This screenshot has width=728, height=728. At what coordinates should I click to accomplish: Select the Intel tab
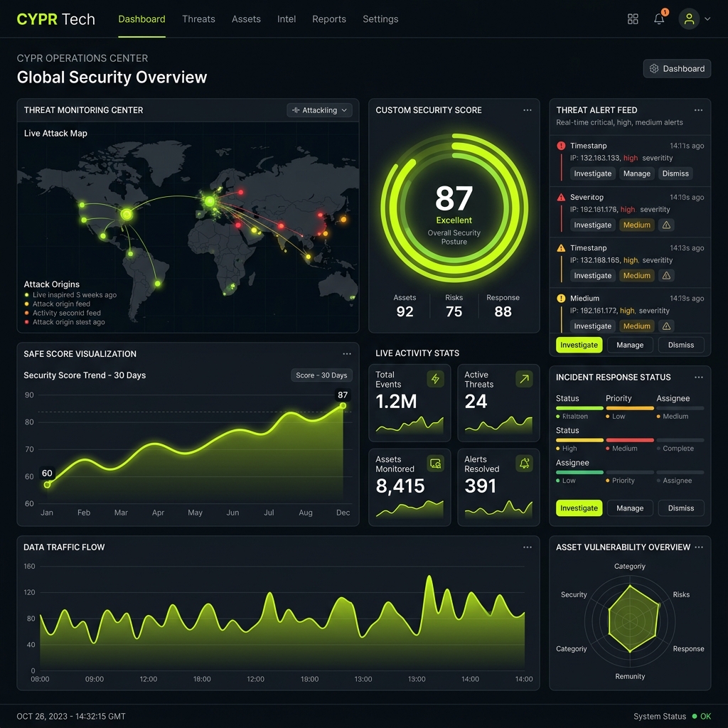click(x=287, y=19)
